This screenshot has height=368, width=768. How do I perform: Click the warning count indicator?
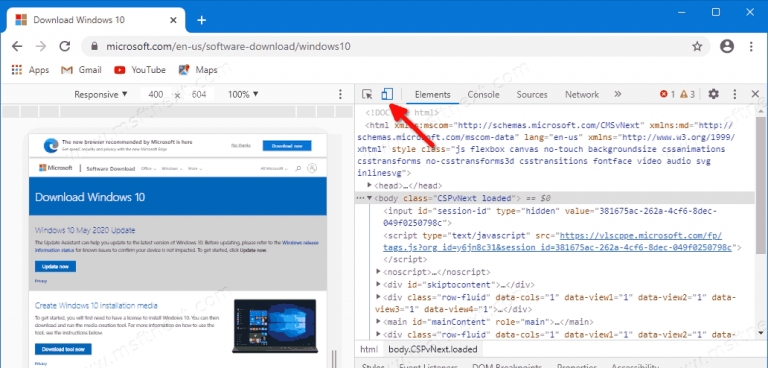click(x=688, y=94)
